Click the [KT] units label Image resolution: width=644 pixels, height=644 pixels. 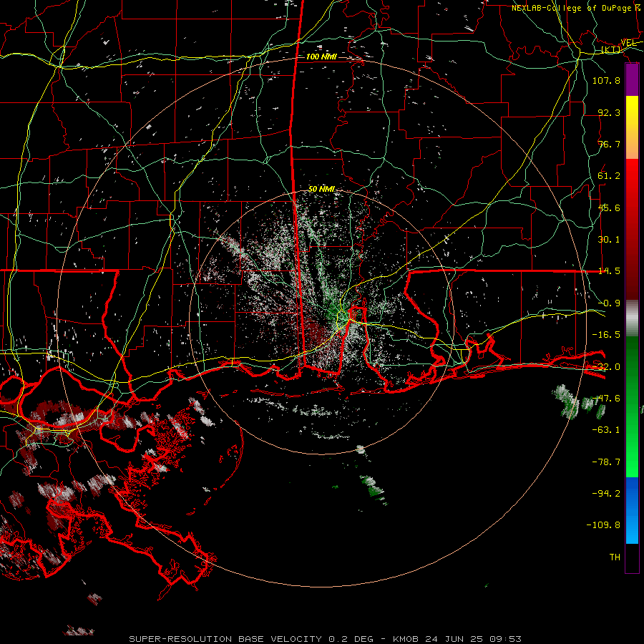611,49
